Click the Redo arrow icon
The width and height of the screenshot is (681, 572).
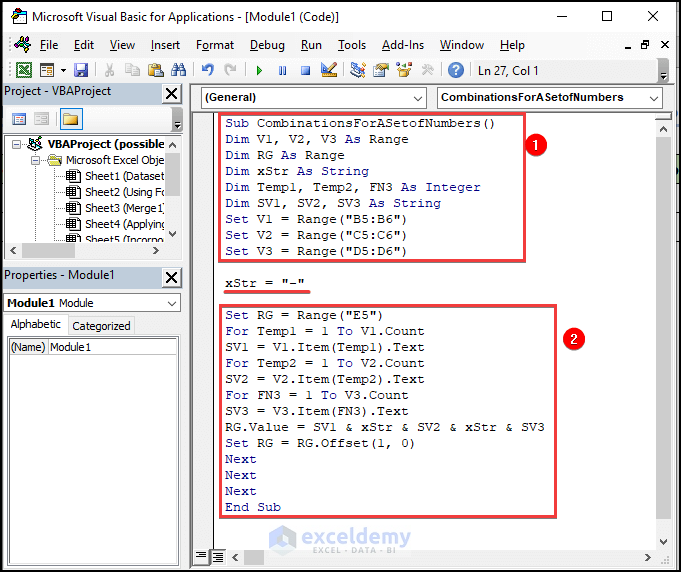click(x=230, y=70)
